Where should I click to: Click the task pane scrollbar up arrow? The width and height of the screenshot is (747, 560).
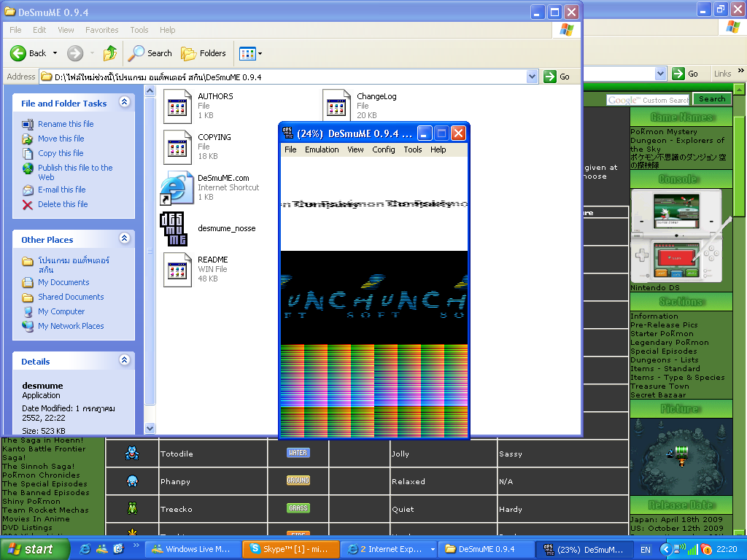[x=150, y=91]
